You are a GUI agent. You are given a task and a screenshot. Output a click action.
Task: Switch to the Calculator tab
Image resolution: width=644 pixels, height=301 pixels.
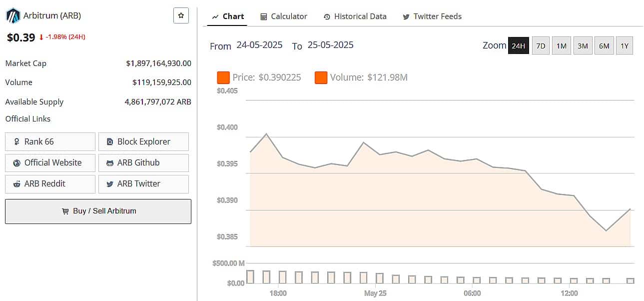click(284, 16)
